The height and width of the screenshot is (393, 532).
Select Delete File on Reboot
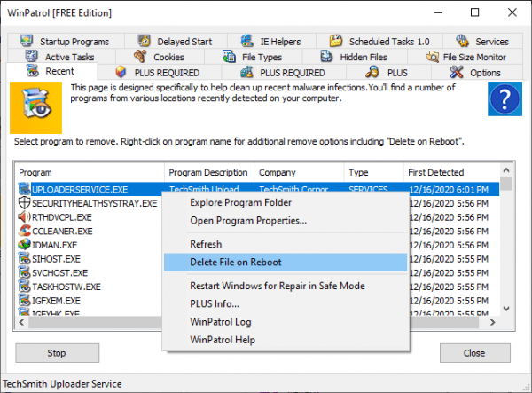tap(286, 262)
